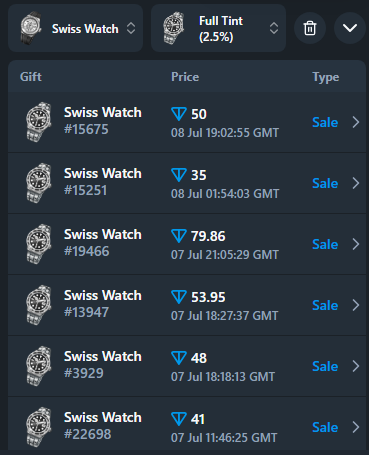Viewport: 369px width, 455px height.
Task: Click watch icon in Full Tint selector
Action: coord(174,28)
